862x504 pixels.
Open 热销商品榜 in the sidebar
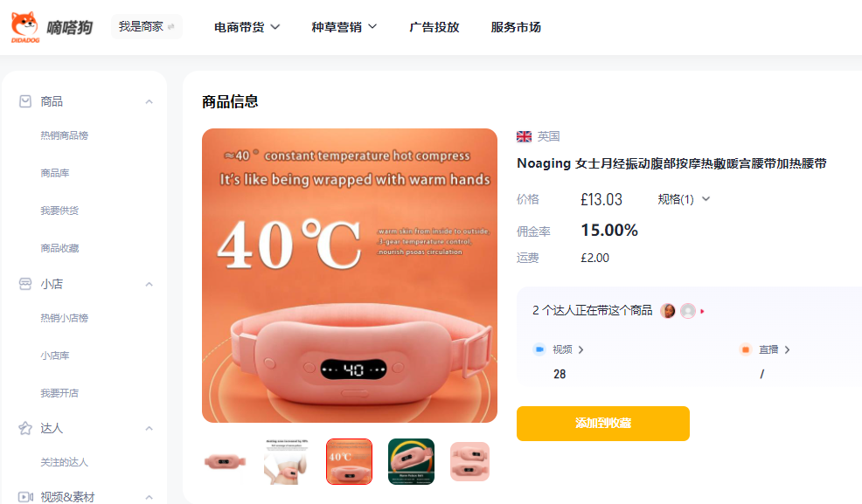point(65,135)
